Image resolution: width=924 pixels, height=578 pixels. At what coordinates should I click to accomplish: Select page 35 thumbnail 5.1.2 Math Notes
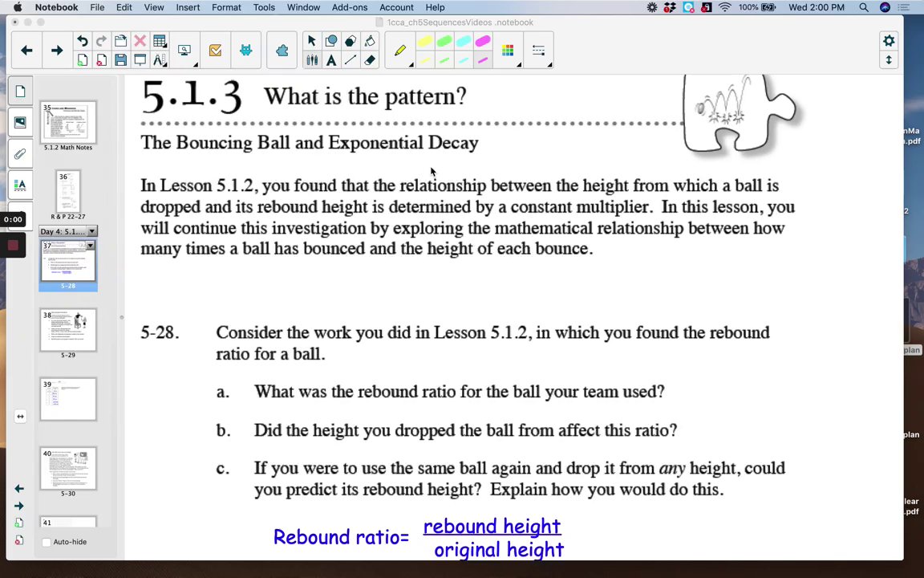[67, 122]
